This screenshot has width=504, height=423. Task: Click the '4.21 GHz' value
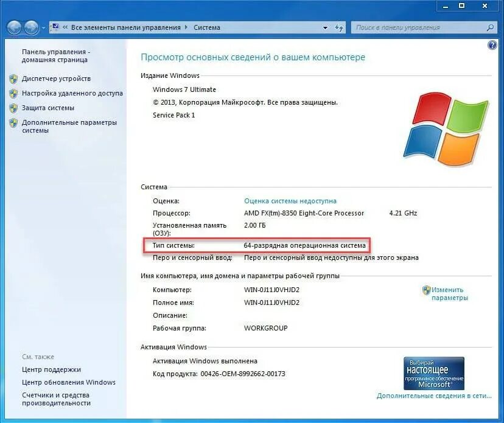tap(403, 213)
